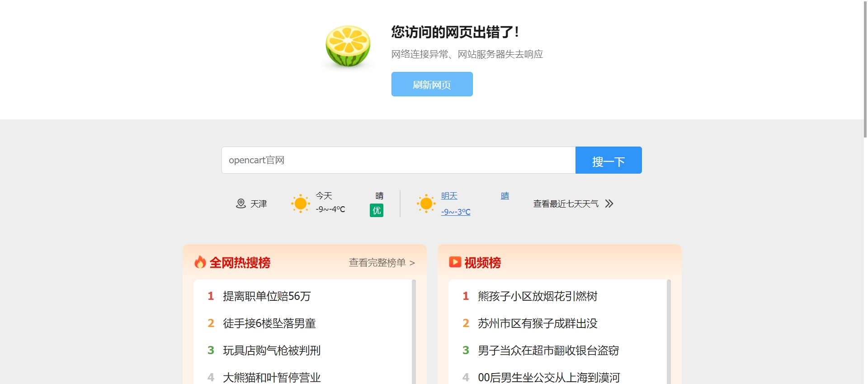Click the location pin icon beside 天津
Image resolution: width=868 pixels, height=384 pixels.
(241, 204)
